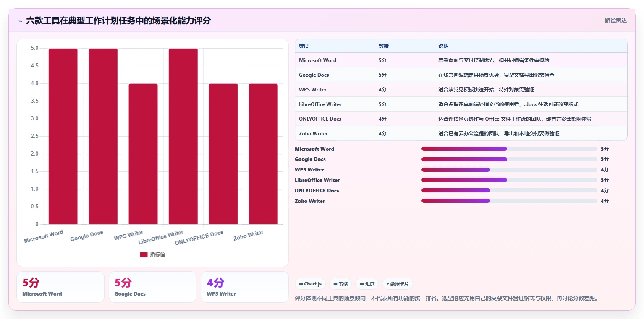Click the 4分 score in Zoho Writer table row
Image resolution: width=644 pixels, height=319 pixels.
(382, 134)
